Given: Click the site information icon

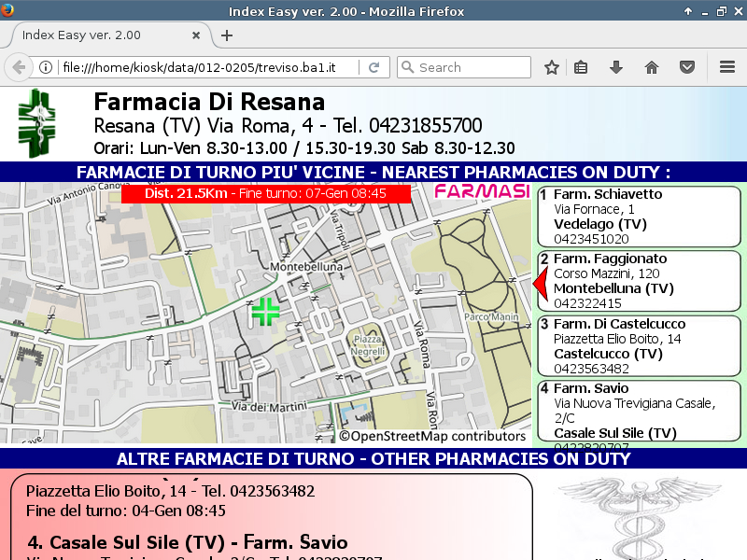Looking at the screenshot, I should [45, 67].
